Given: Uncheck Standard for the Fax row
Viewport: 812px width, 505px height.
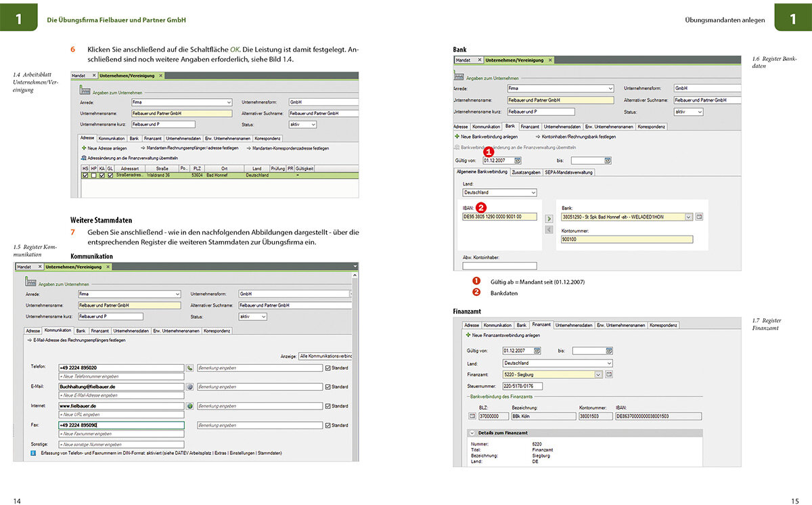Looking at the screenshot, I should (328, 425).
